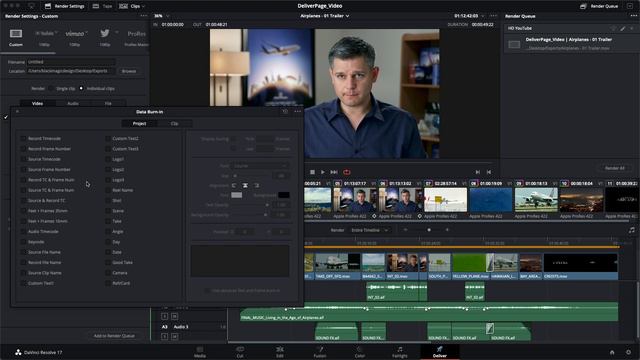
Task: Enable Source File Name checkbox
Action: tap(23, 252)
